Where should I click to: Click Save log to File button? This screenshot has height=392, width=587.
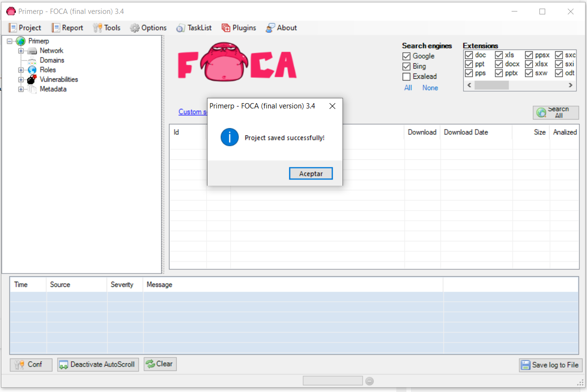(550, 365)
